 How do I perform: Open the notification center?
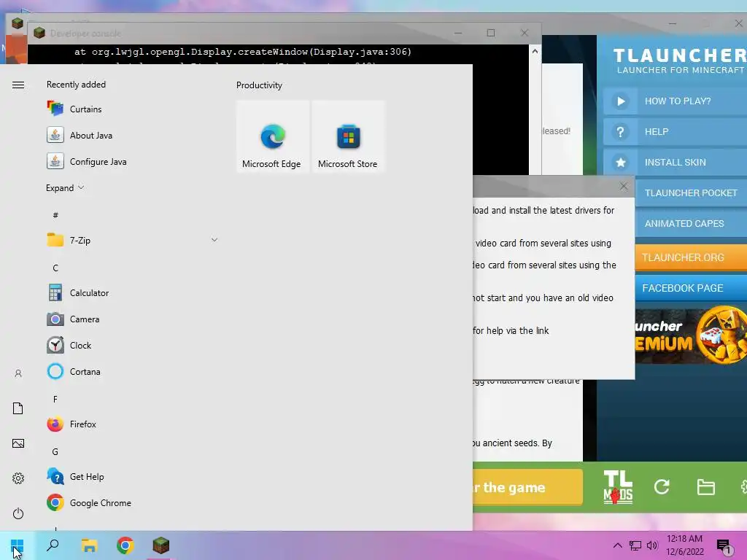coord(724,546)
